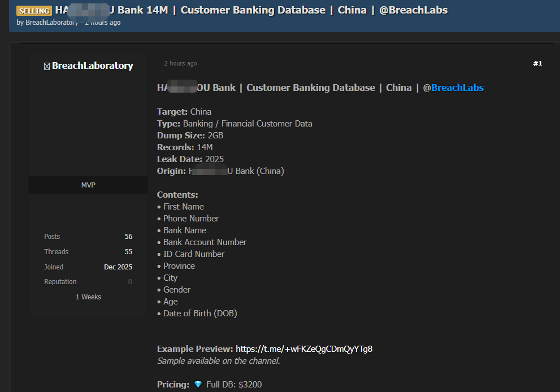Click the post's '2 hours ago' timestamp
This screenshot has width=560, height=392.
pyautogui.click(x=180, y=64)
